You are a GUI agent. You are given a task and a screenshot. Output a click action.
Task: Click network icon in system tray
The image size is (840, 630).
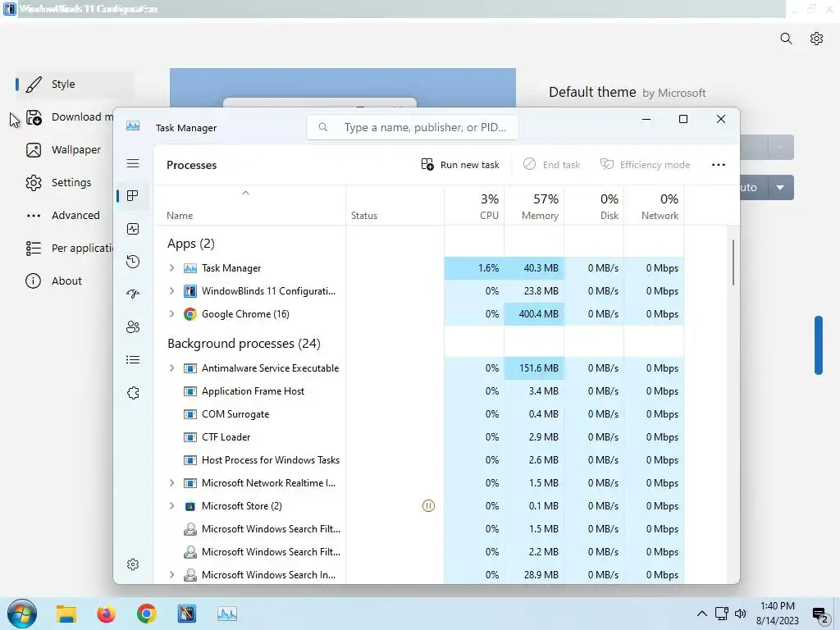click(x=722, y=614)
